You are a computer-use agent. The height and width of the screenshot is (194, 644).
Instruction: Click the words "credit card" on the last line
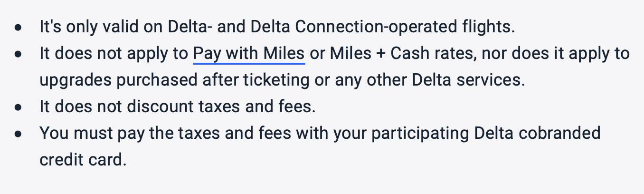pos(83,160)
